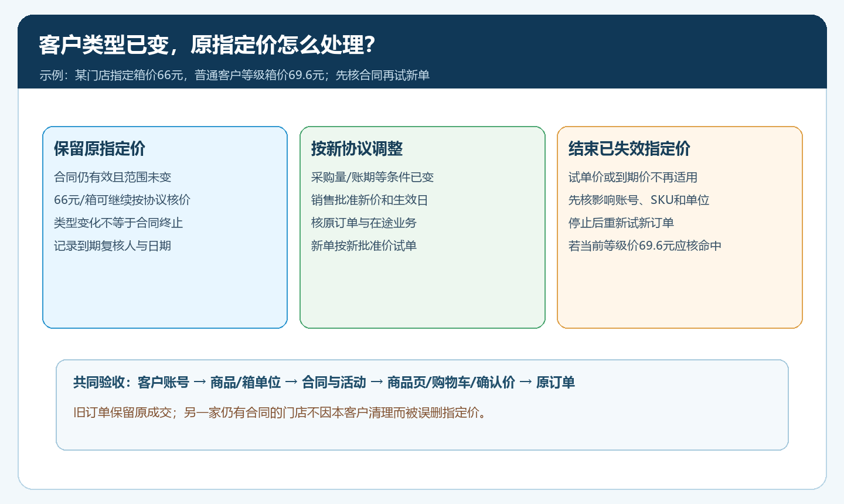Screen dimensions: 844x504
Task: Click the line 66元/箱可继续按协议核价
Action: tap(122, 200)
